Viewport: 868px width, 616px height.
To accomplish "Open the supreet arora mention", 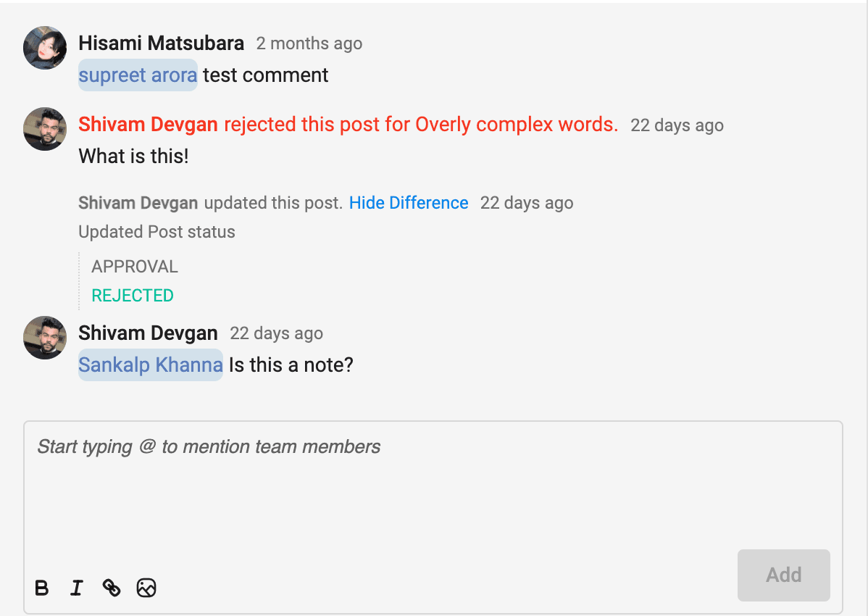I will [138, 75].
